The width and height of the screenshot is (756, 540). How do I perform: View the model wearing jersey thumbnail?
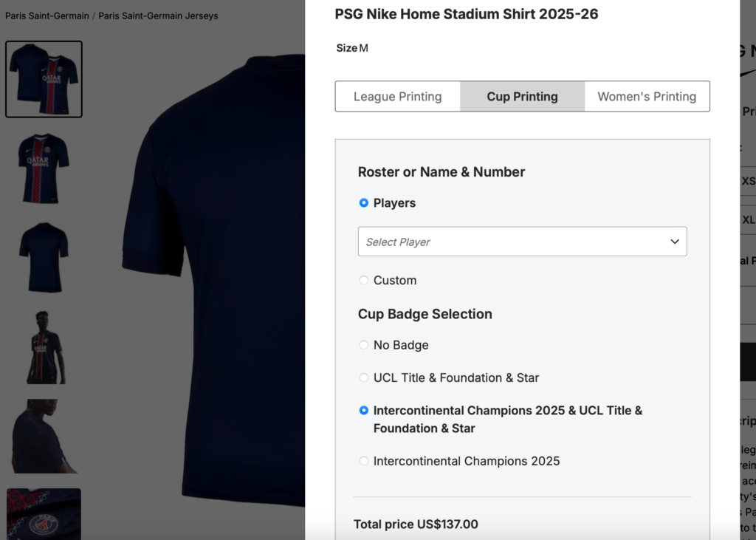44,347
